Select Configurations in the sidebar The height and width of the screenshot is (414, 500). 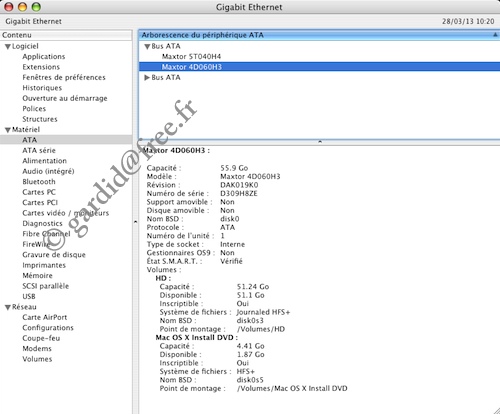(48, 328)
